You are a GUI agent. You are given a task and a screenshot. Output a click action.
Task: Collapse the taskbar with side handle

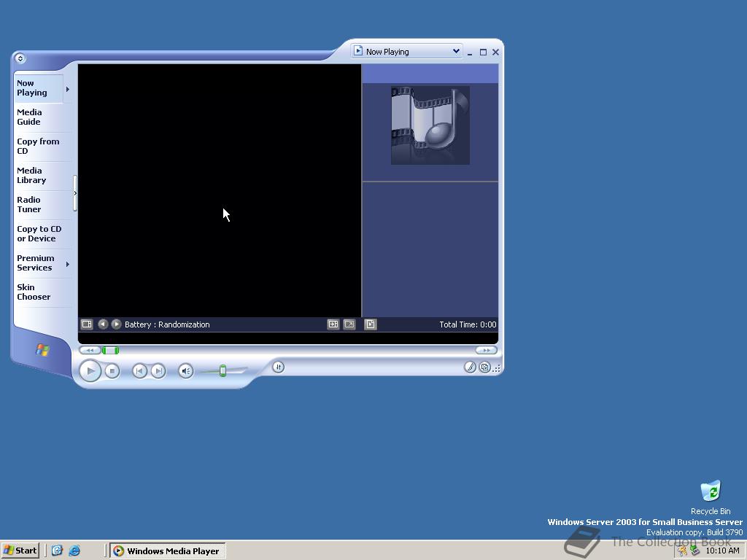75,193
